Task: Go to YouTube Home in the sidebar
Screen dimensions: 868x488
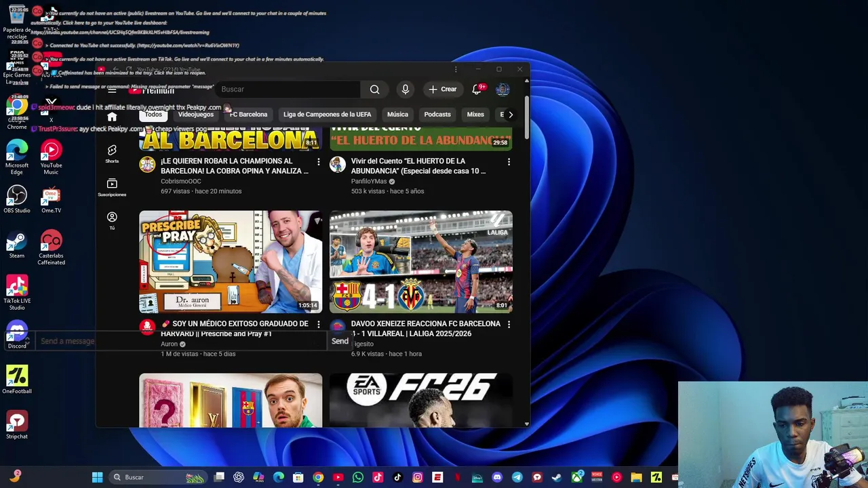Action: (x=112, y=117)
